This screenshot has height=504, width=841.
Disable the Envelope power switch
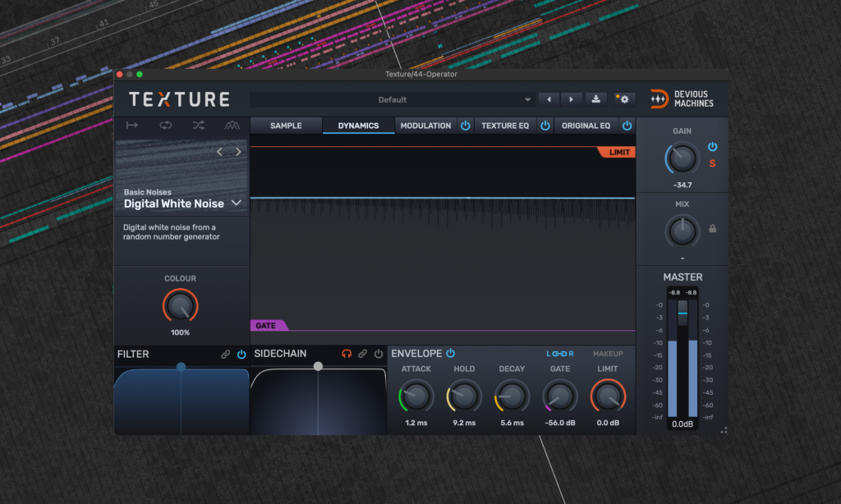(450, 353)
